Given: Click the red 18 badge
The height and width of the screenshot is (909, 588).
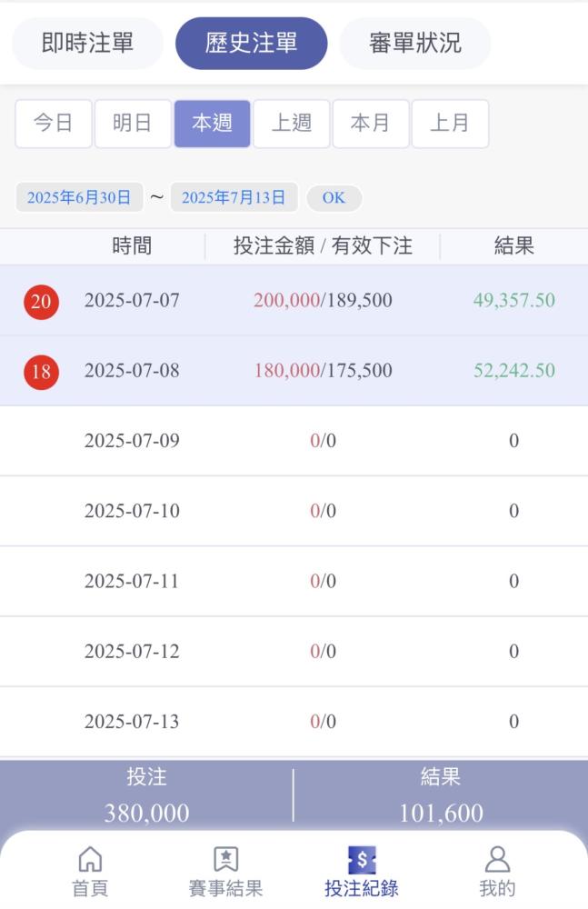Looking at the screenshot, I should [41, 372].
